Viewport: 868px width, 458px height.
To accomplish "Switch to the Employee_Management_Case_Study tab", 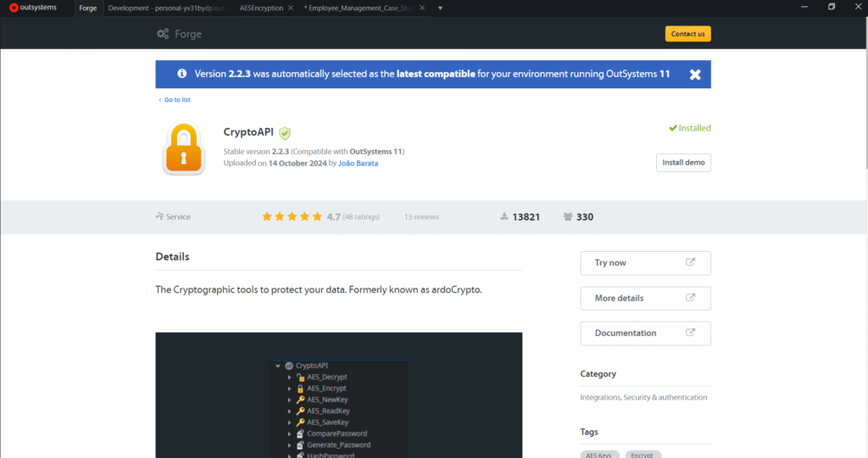I will [359, 8].
